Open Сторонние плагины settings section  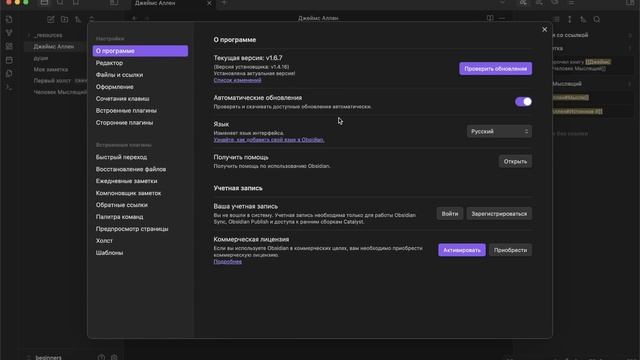[140, 122]
